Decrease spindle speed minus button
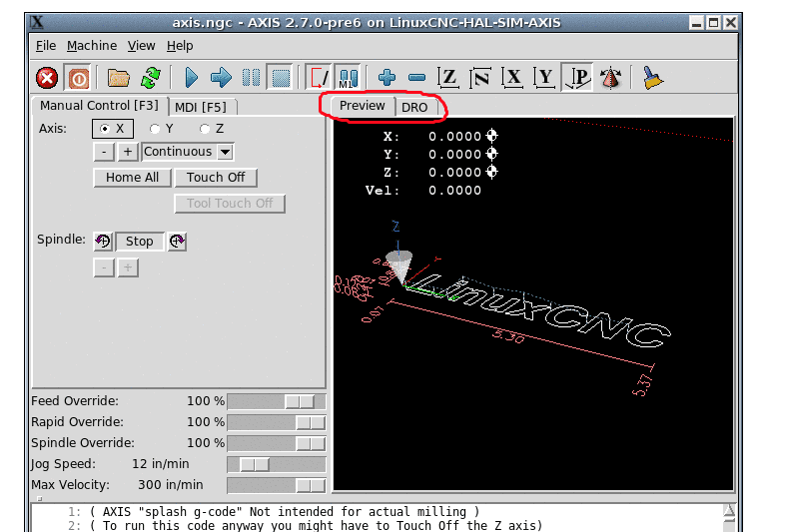The image size is (786, 532). point(104,267)
